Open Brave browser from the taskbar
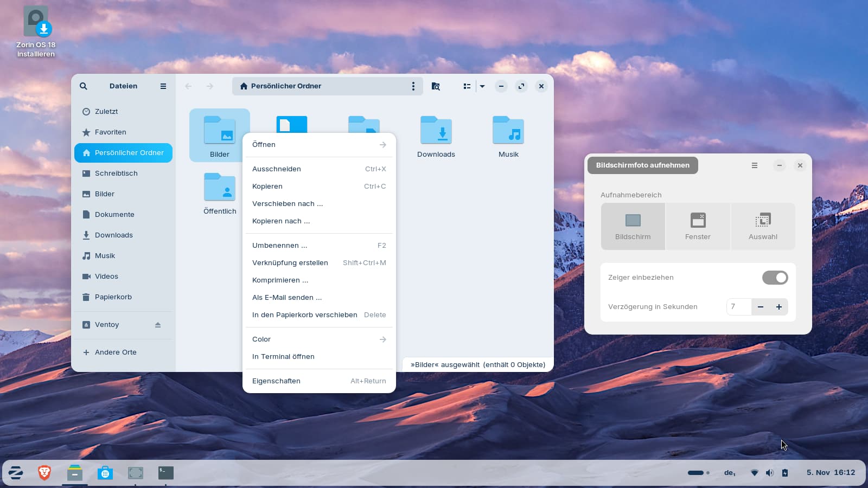Viewport: 868px width, 488px height. (44, 473)
